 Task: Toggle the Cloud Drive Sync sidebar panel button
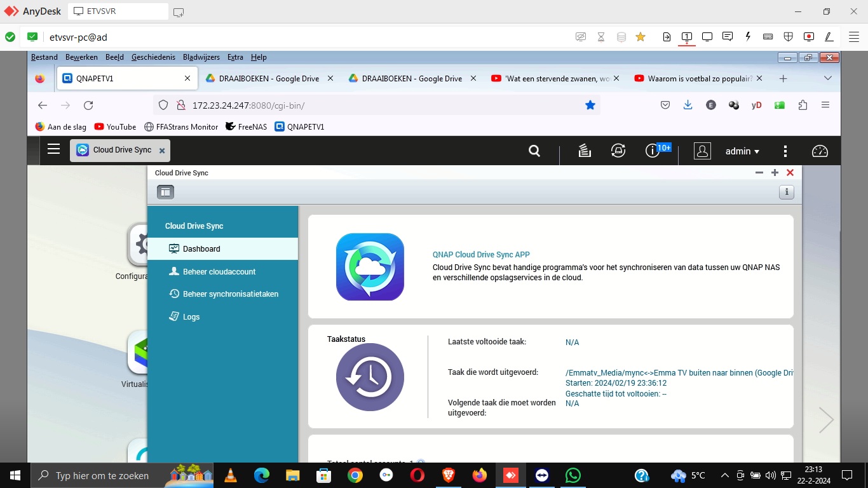(x=165, y=192)
